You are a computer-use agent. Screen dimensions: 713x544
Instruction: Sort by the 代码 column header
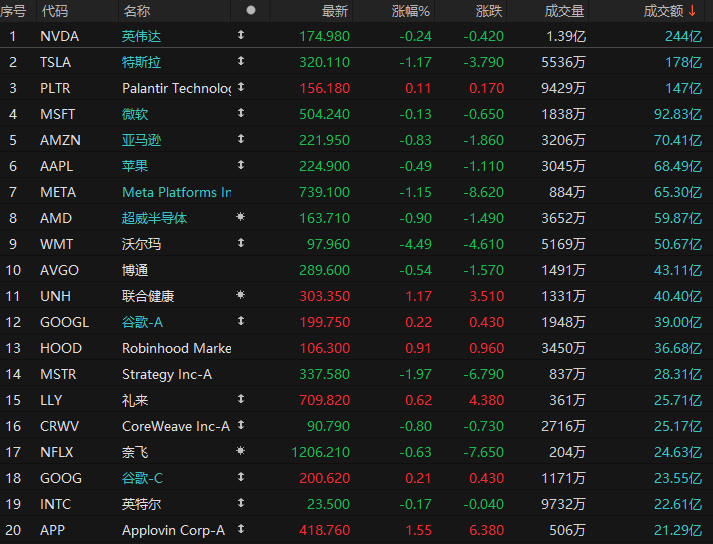pyautogui.click(x=55, y=11)
